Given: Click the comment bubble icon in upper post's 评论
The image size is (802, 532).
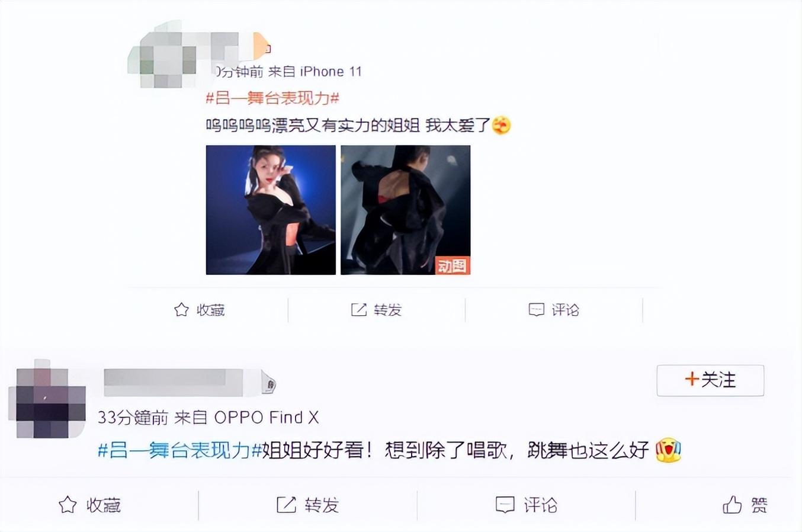Looking at the screenshot, I should [536, 310].
